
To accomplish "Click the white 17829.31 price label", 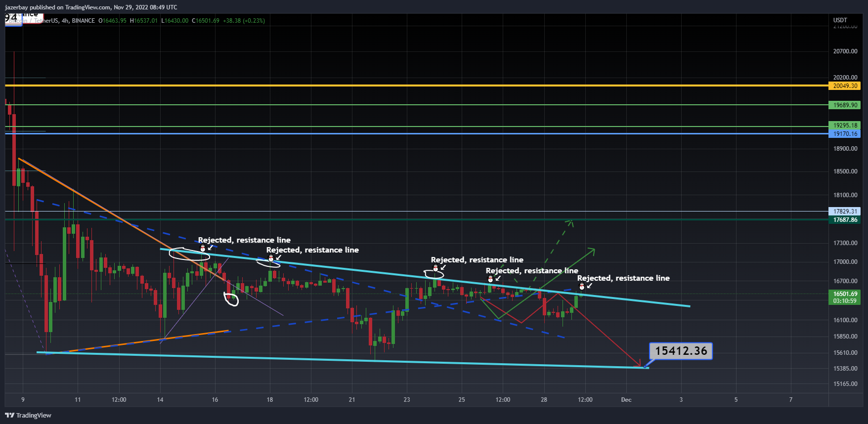I will [845, 212].
